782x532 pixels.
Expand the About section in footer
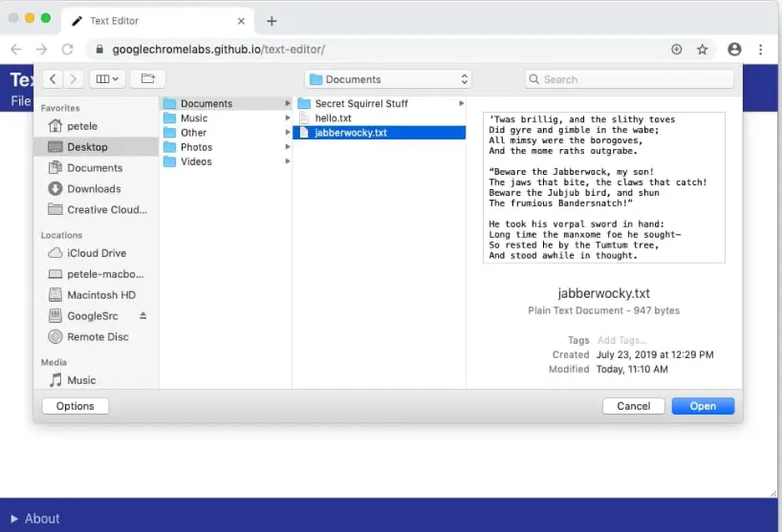pyautogui.click(x=35, y=519)
